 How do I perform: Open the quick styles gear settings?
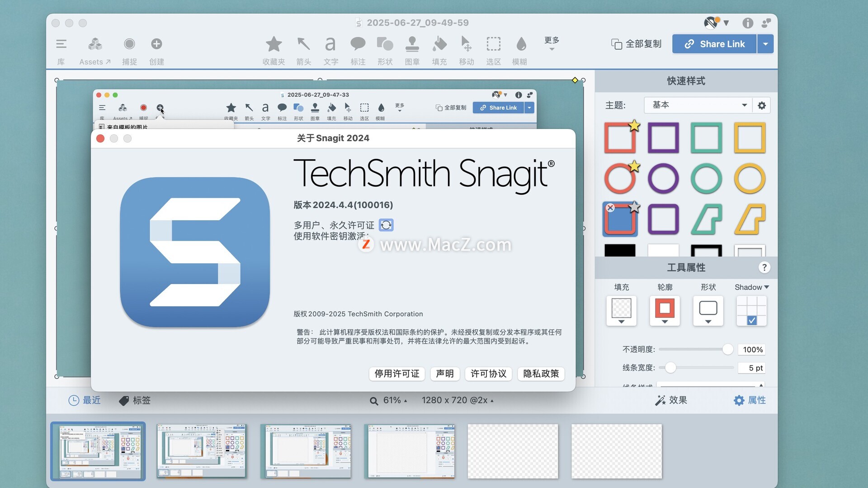point(762,105)
